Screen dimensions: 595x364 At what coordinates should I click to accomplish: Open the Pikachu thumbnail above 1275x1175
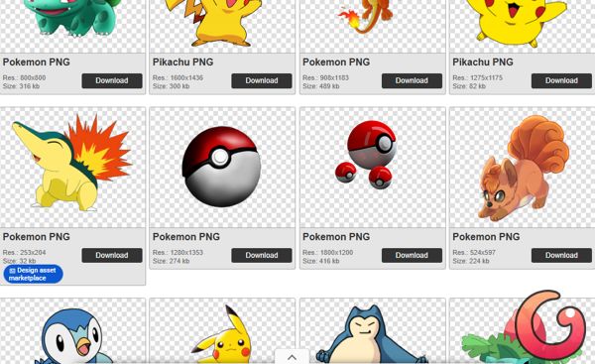coord(523,26)
